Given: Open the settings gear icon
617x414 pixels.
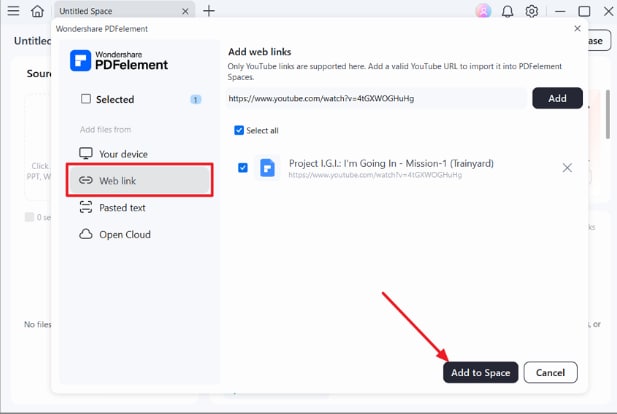Looking at the screenshot, I should click(x=532, y=11).
